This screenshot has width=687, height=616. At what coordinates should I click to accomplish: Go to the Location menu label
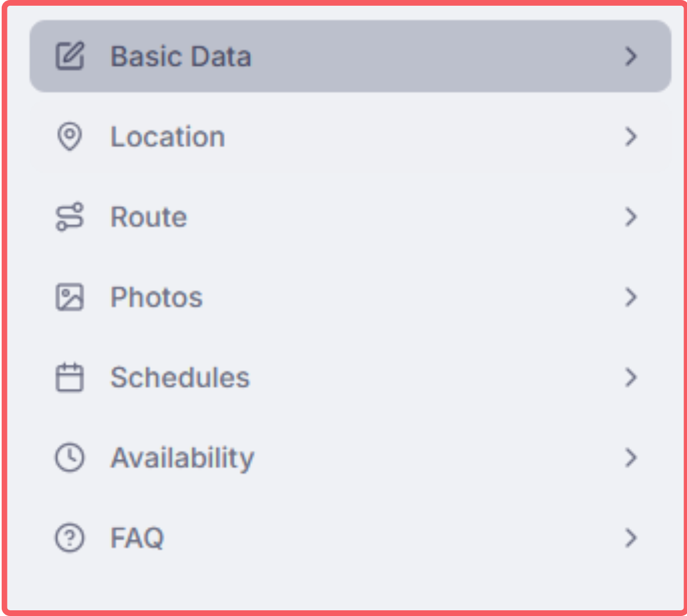[x=168, y=137]
